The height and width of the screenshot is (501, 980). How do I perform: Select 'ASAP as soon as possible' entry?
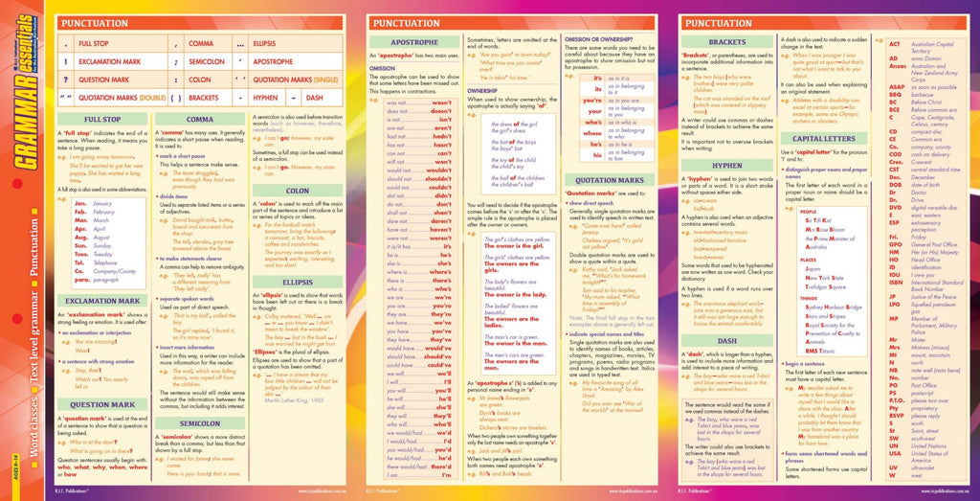tap(923, 87)
